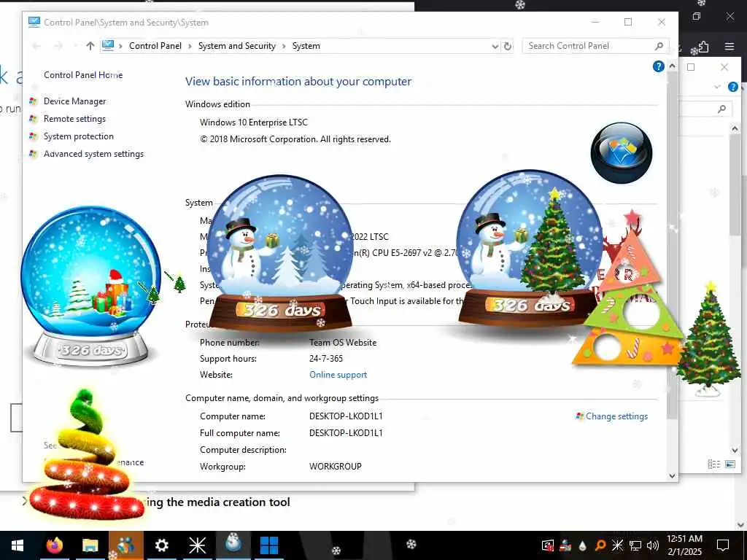The width and height of the screenshot is (747, 560).
Task: Select Control Panel in the breadcrumb path
Action: click(x=155, y=46)
